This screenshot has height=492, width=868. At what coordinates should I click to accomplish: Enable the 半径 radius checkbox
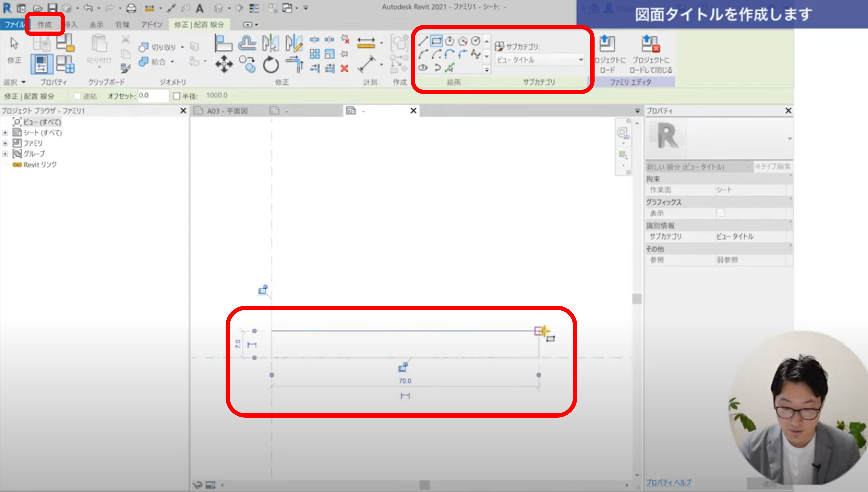(x=176, y=96)
